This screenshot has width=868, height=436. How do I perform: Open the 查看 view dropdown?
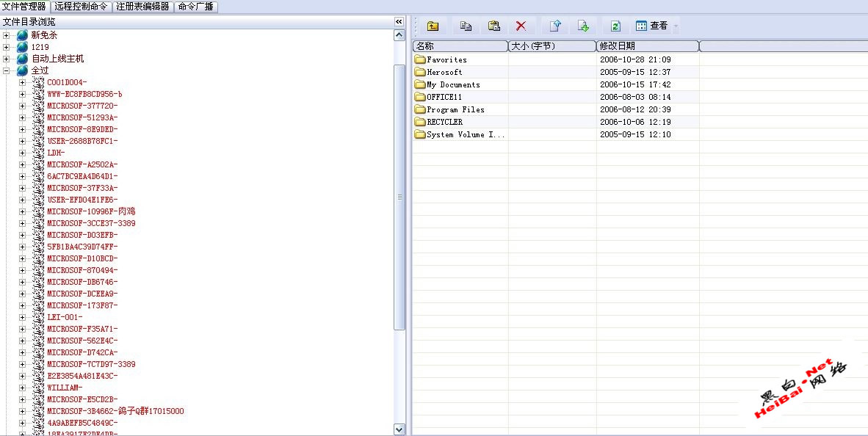pyautogui.click(x=657, y=26)
